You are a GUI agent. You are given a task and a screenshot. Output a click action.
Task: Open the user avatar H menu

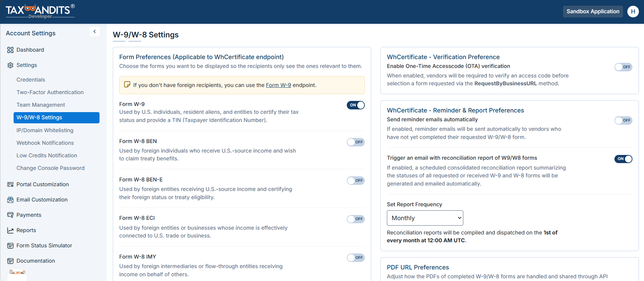tap(633, 12)
